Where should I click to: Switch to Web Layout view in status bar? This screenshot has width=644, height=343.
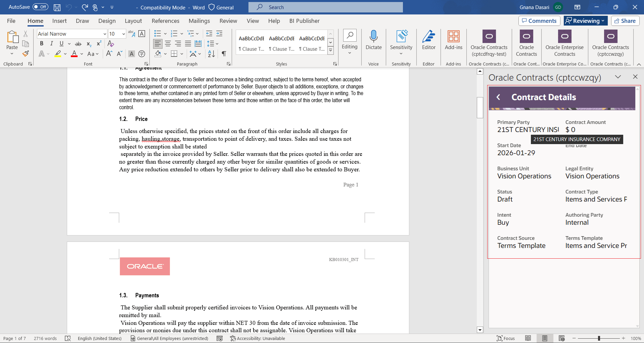(x=562, y=338)
